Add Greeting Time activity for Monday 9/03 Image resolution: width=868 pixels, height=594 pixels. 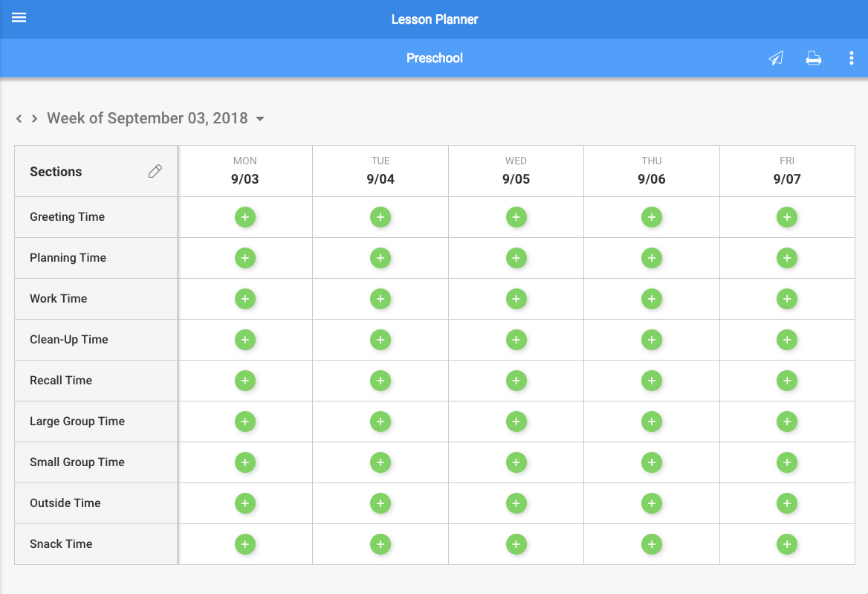click(245, 217)
